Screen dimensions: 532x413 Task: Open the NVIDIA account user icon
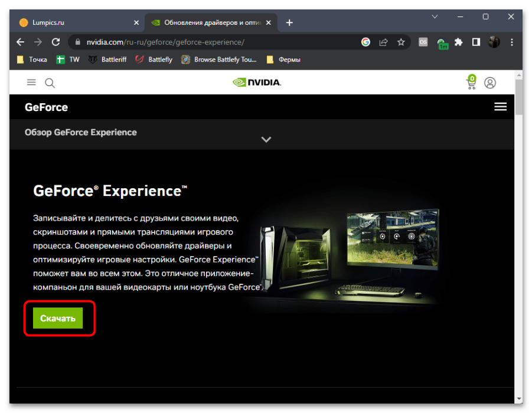click(x=490, y=83)
